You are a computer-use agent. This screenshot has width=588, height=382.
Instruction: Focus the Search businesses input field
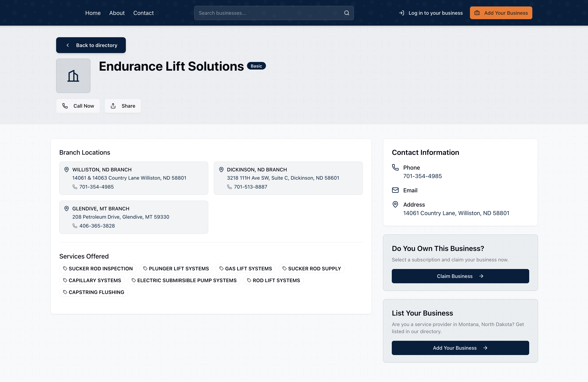click(269, 13)
